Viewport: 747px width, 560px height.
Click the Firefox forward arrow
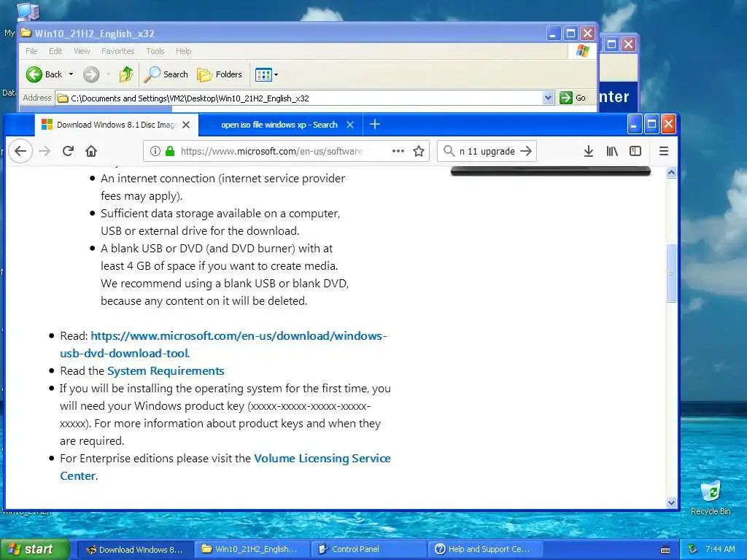[x=44, y=151]
